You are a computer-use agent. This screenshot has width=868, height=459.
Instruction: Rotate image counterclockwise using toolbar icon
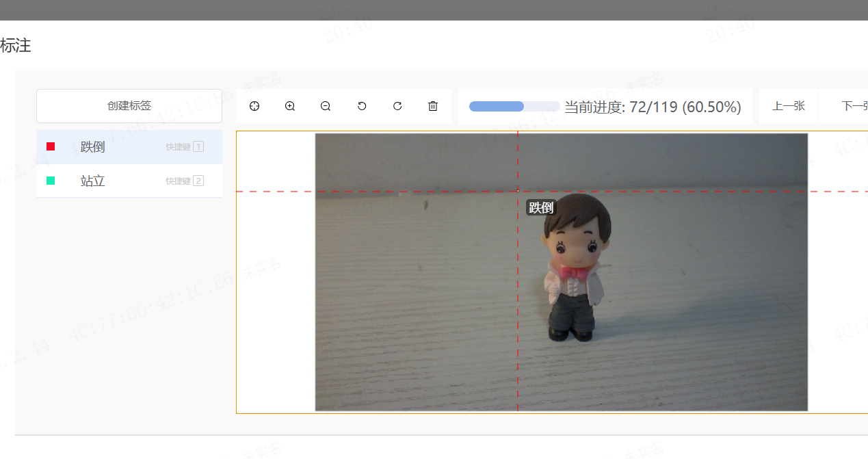(x=362, y=106)
